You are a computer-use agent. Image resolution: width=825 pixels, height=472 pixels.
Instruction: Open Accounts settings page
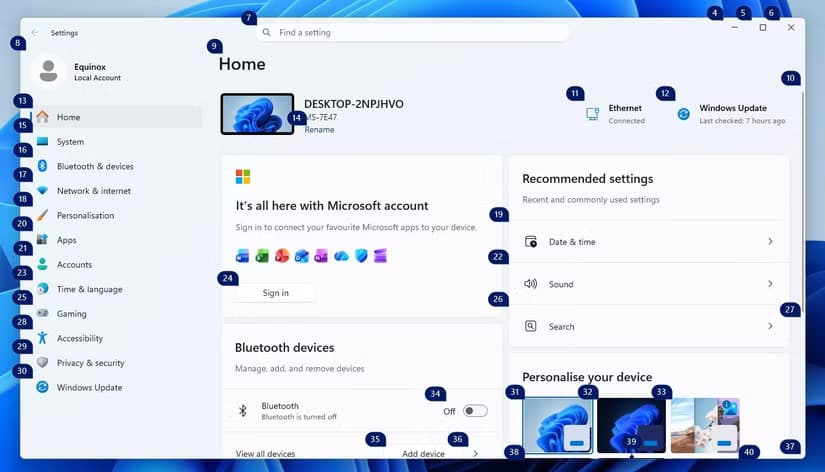coord(117,264)
